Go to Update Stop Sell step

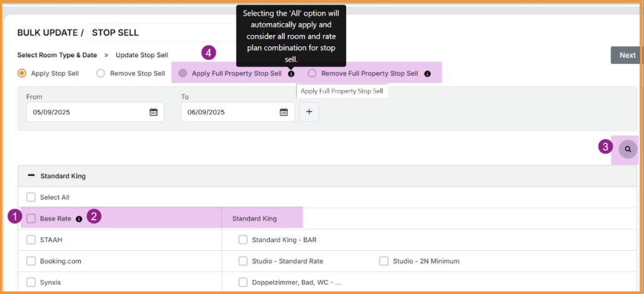(x=141, y=55)
